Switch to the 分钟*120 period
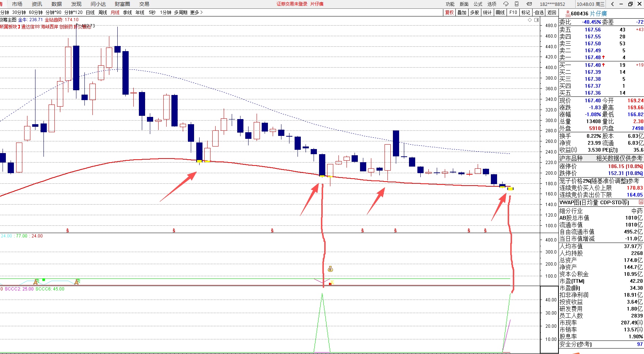The height and width of the screenshot is (354, 644). (x=73, y=12)
